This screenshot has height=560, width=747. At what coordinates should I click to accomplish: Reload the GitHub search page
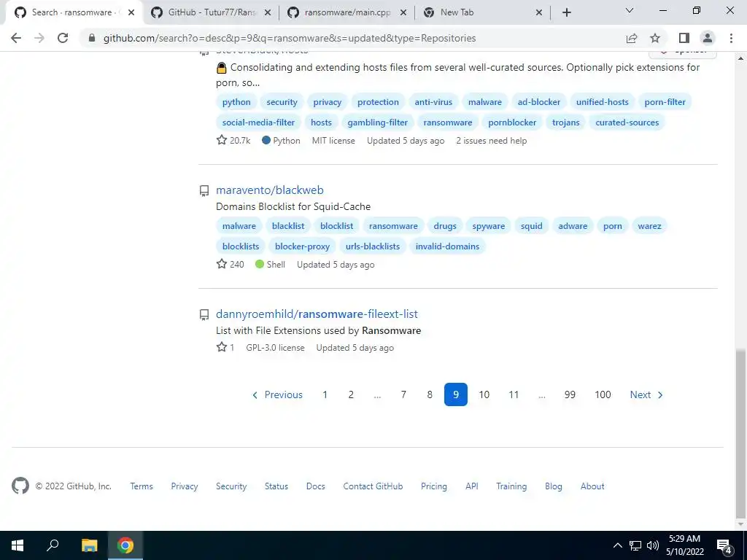63,38
